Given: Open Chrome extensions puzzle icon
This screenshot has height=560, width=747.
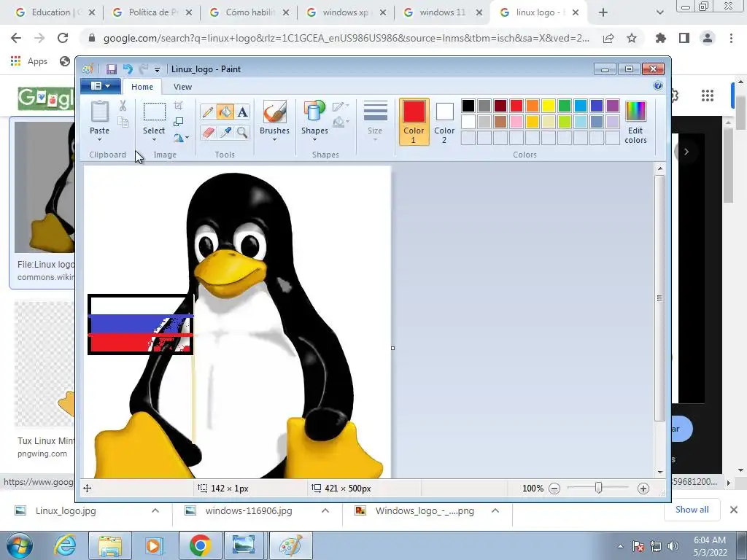Looking at the screenshot, I should (x=661, y=38).
